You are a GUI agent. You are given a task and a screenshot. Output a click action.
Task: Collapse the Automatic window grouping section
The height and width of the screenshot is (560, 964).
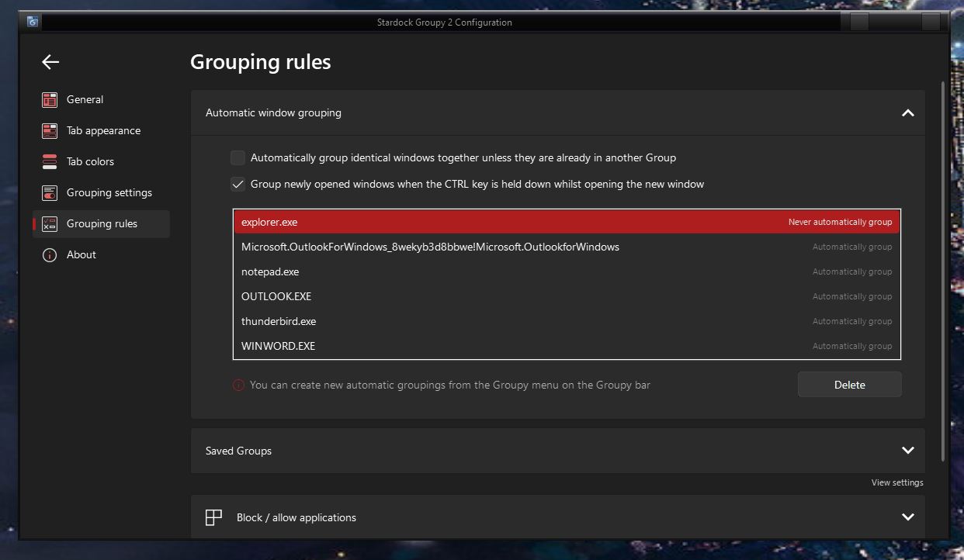907,113
